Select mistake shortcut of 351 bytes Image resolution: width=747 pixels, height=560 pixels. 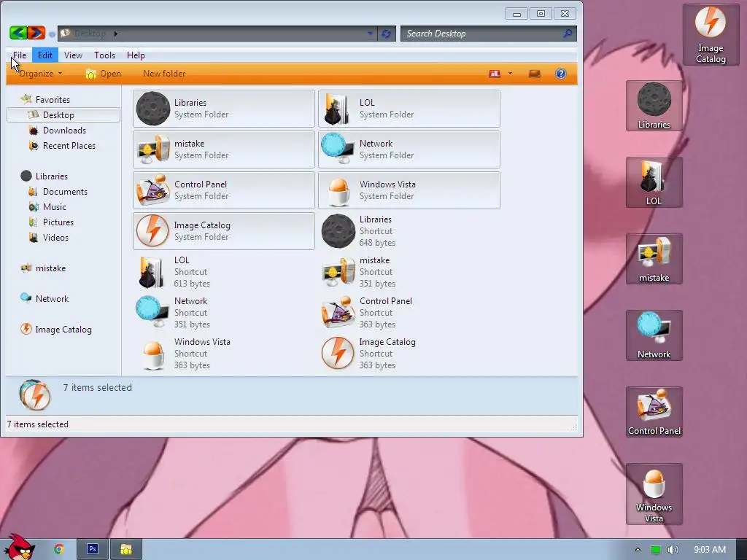point(409,272)
